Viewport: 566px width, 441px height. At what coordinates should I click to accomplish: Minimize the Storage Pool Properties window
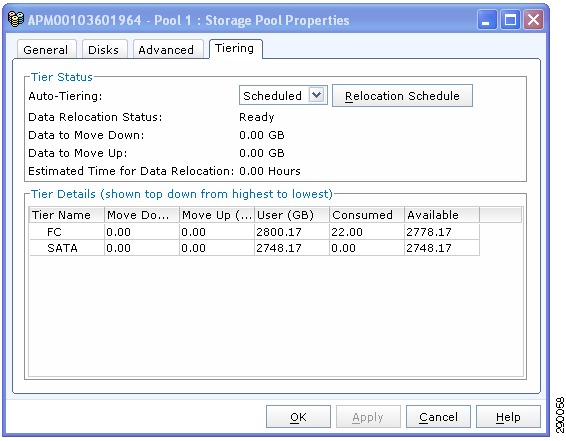point(487,19)
